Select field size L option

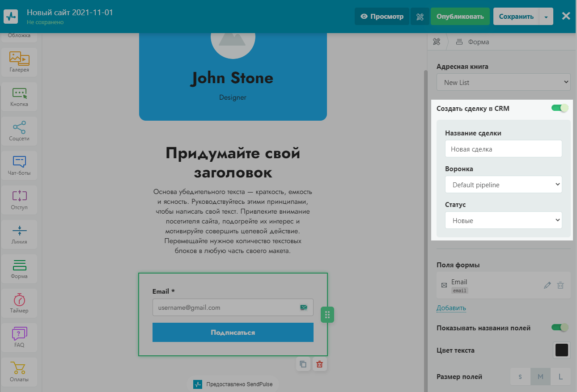tap(560, 376)
